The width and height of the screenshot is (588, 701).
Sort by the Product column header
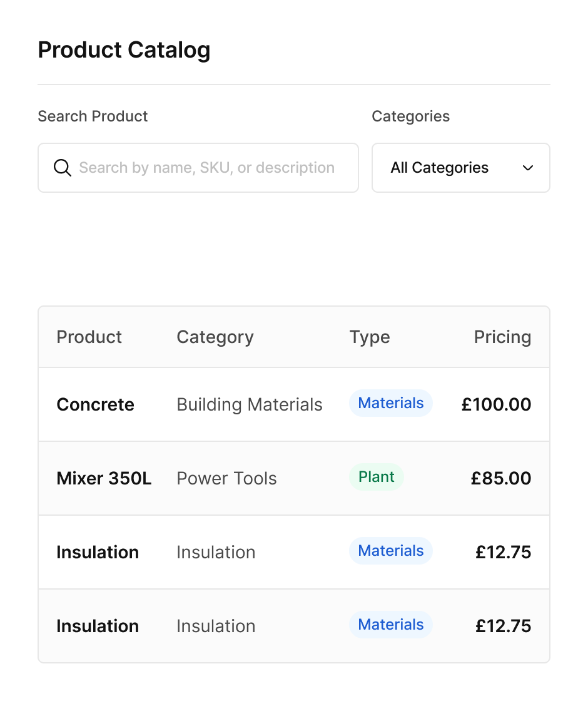click(89, 337)
